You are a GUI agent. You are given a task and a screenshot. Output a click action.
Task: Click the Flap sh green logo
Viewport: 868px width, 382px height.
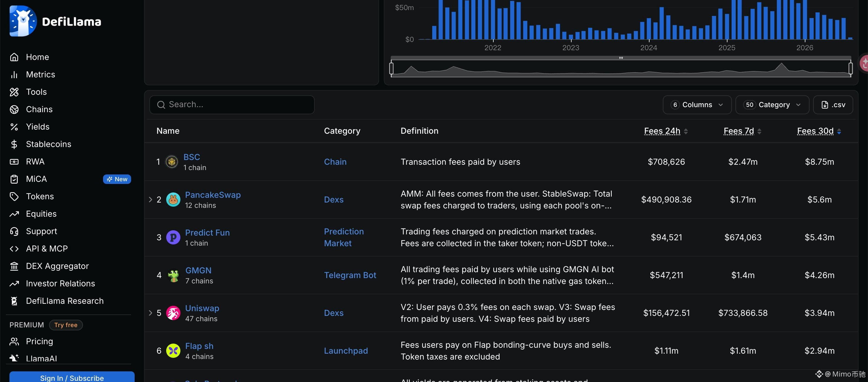tap(173, 351)
